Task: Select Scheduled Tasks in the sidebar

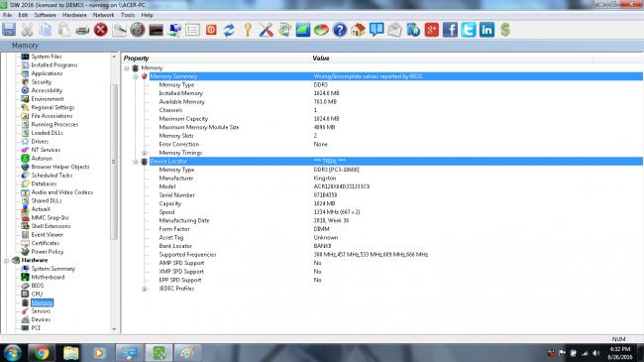Action: (52, 176)
